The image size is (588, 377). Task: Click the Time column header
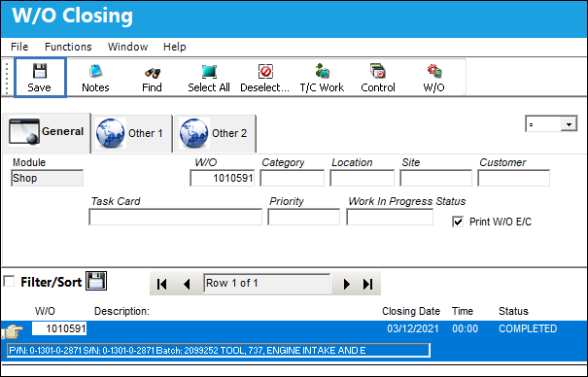(463, 312)
